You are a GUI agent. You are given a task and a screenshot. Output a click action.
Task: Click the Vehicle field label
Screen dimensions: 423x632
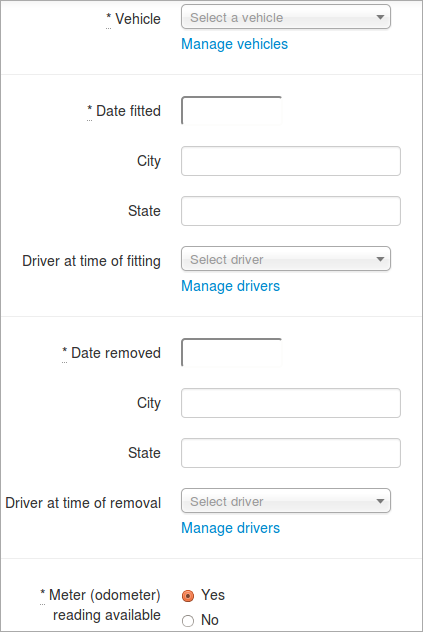pyautogui.click(x=133, y=19)
